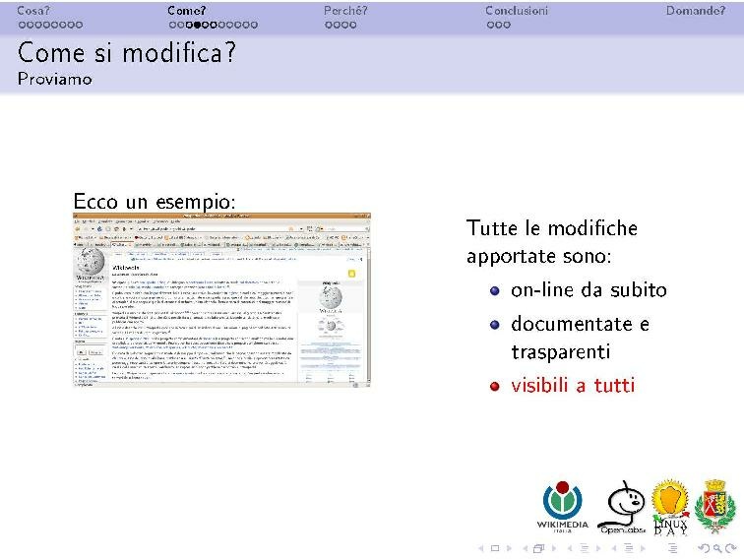Open the Conclusioni section
The height and width of the screenshot is (560, 744).
[517, 11]
